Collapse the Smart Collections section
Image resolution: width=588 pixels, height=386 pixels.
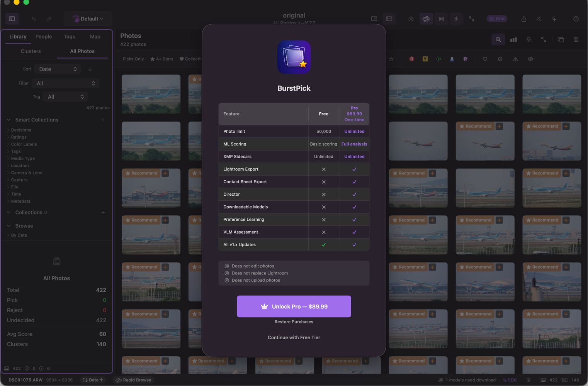tap(8, 120)
